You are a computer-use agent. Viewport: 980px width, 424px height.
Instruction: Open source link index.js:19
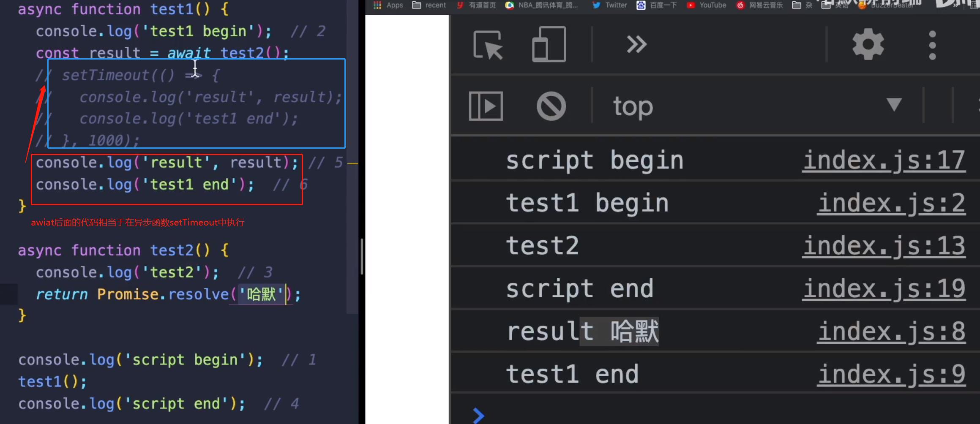click(x=884, y=289)
